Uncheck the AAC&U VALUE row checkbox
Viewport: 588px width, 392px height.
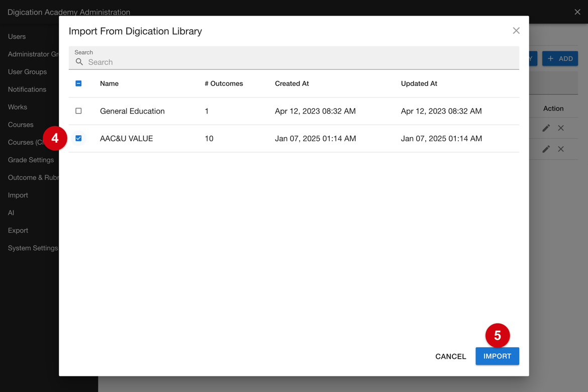point(78,138)
